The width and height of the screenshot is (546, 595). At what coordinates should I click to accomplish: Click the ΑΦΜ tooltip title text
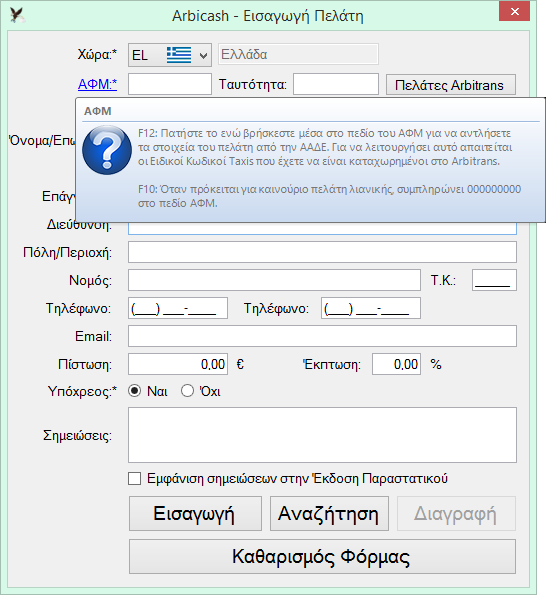point(98,111)
